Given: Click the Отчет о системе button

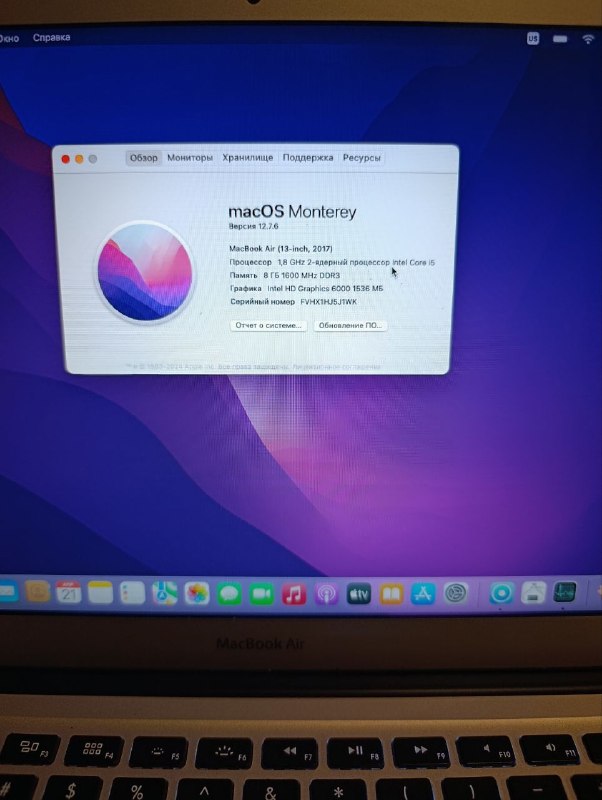Looking at the screenshot, I should click(x=268, y=326).
